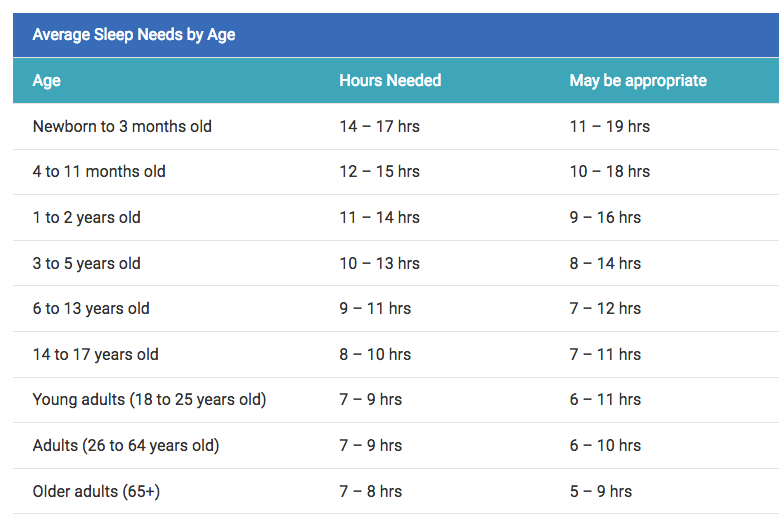Viewport: 779px width, 526px height.
Task: Select '4 to 11 months old' row label
Action: 99,172
